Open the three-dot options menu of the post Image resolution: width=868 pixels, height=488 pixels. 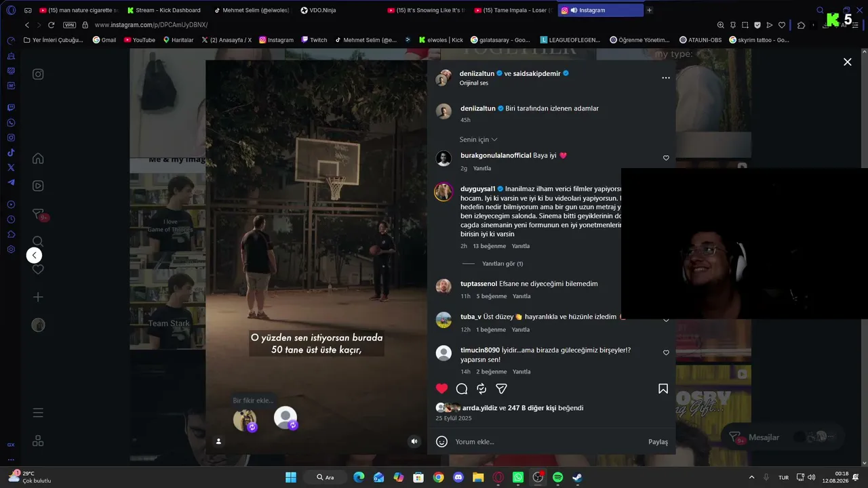[x=666, y=78]
